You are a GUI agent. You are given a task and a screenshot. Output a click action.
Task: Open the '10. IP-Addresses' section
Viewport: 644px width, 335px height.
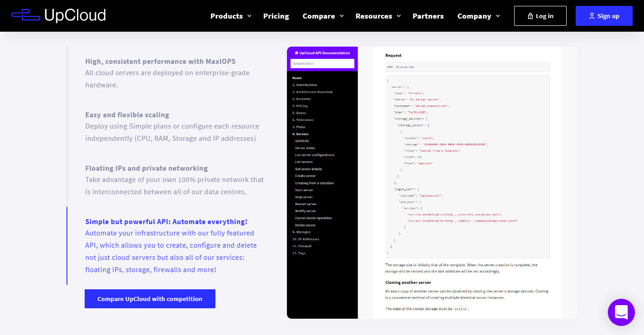(x=306, y=239)
